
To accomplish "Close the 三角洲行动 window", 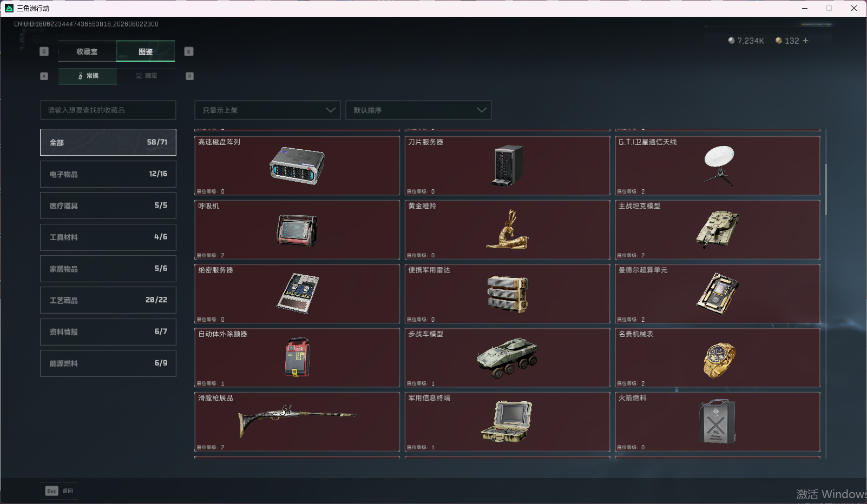I will tap(854, 8).
